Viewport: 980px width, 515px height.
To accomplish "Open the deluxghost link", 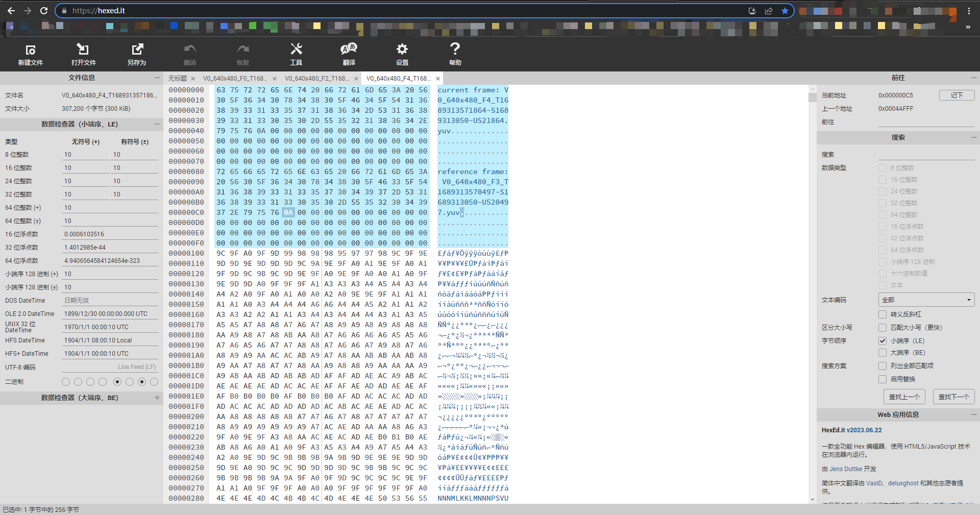I will [x=903, y=483].
